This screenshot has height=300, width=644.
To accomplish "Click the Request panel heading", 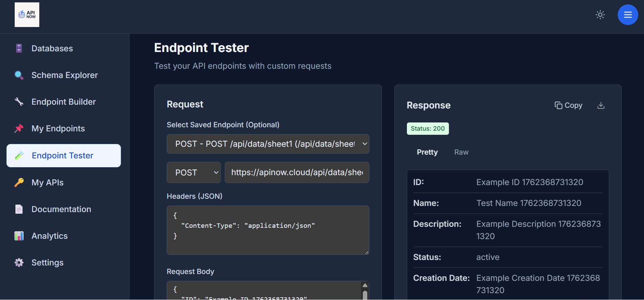I will (185, 104).
